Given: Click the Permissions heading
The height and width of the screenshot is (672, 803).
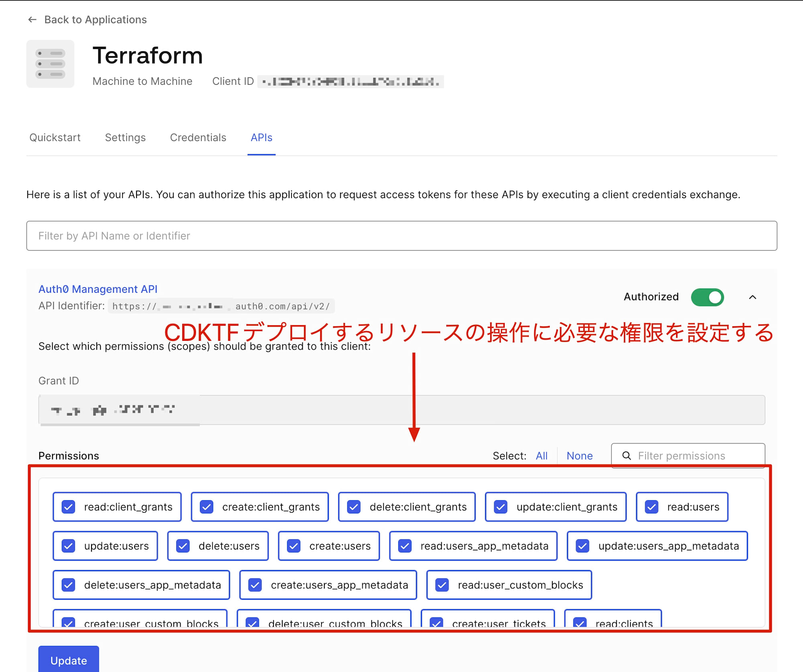Looking at the screenshot, I should (69, 456).
